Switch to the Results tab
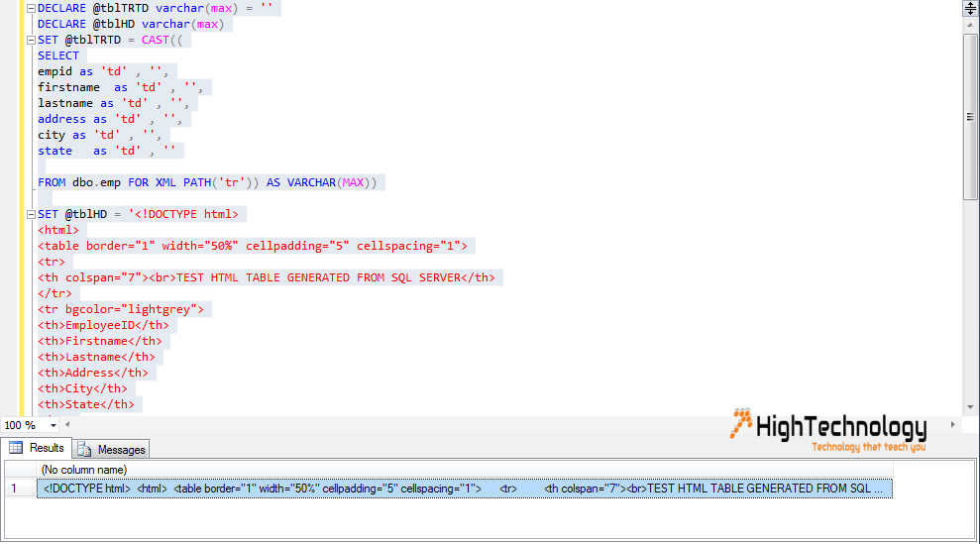Screen dimensions: 980x544 [37, 448]
